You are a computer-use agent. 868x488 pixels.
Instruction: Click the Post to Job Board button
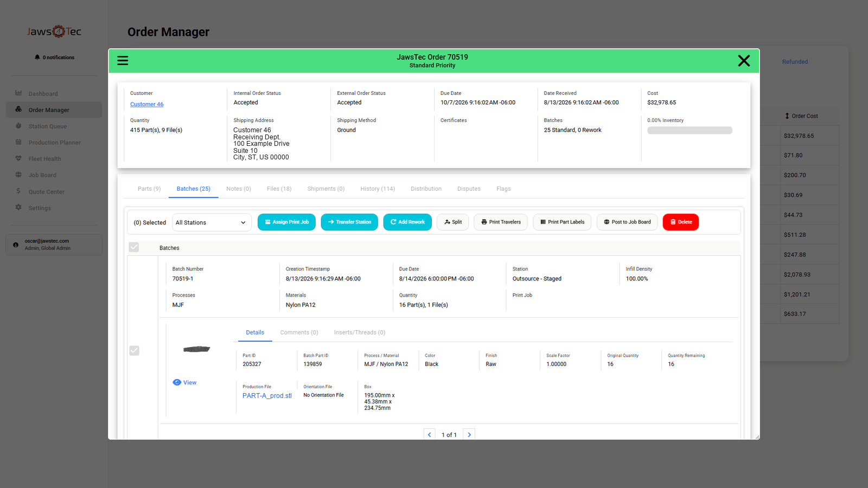[x=627, y=222]
